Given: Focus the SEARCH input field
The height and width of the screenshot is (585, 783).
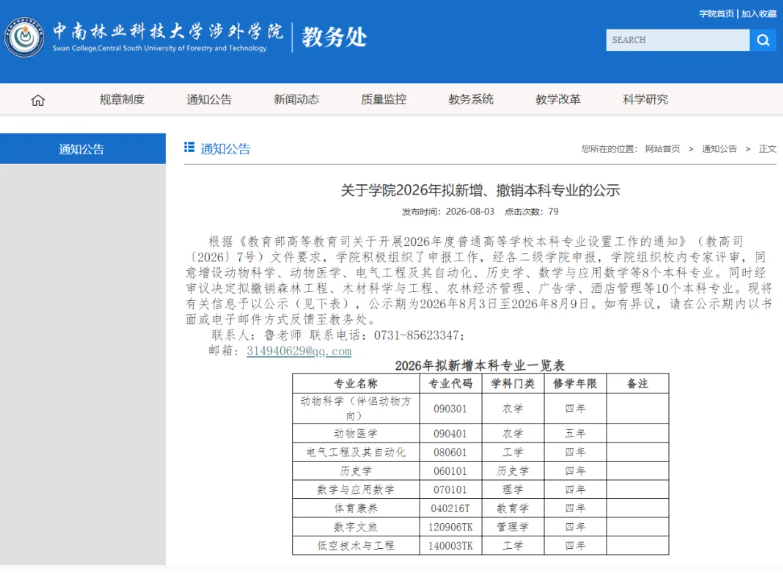Looking at the screenshot, I should 678,40.
